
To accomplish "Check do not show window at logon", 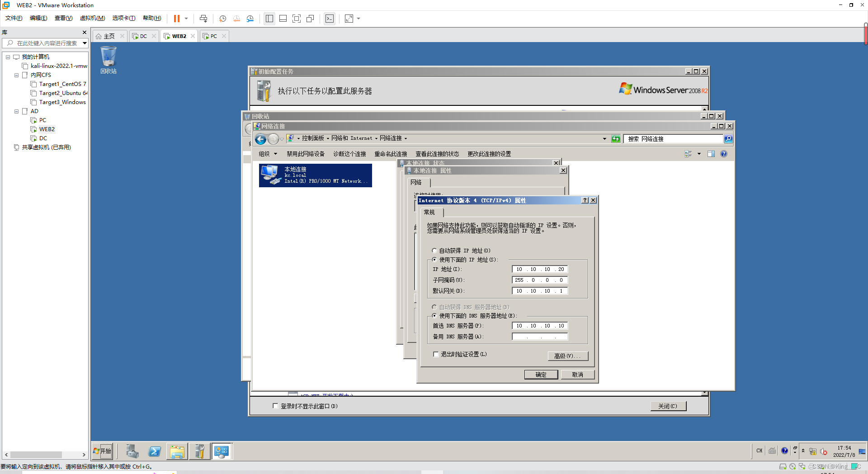I will pyautogui.click(x=275, y=406).
